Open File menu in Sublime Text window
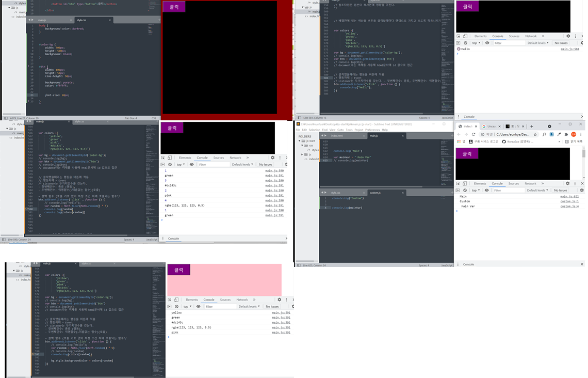The image size is (588, 378). 298,130
